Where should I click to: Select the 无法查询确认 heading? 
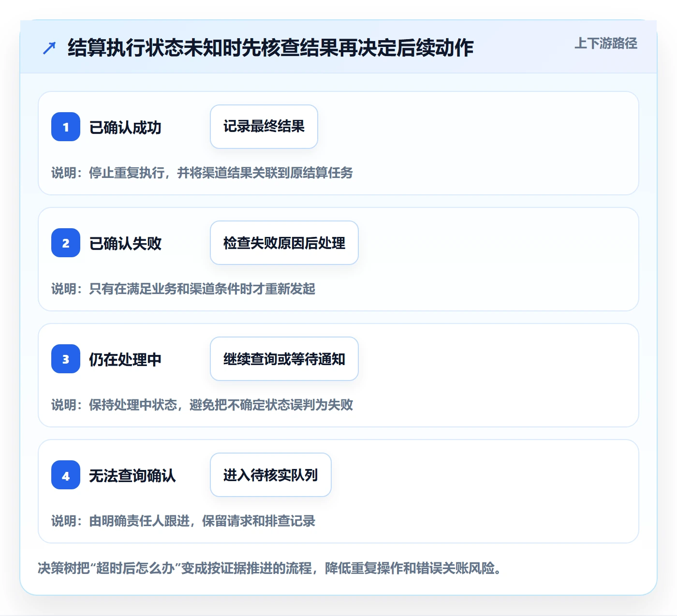tap(132, 475)
